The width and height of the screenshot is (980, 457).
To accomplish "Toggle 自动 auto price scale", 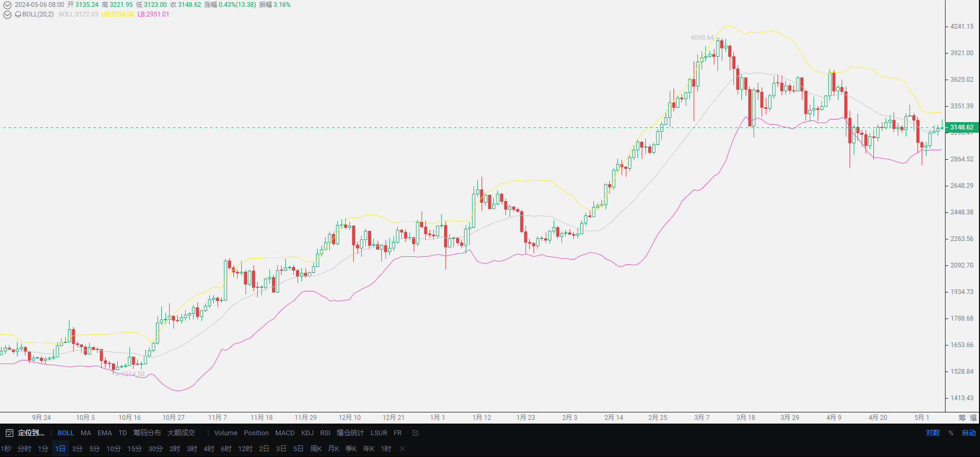I will [x=969, y=433].
